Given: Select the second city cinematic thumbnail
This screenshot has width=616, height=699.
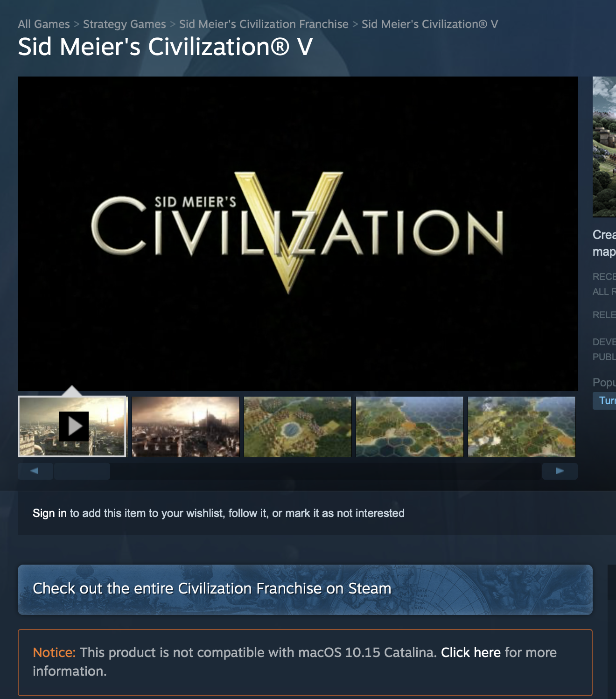Looking at the screenshot, I should tap(186, 426).
